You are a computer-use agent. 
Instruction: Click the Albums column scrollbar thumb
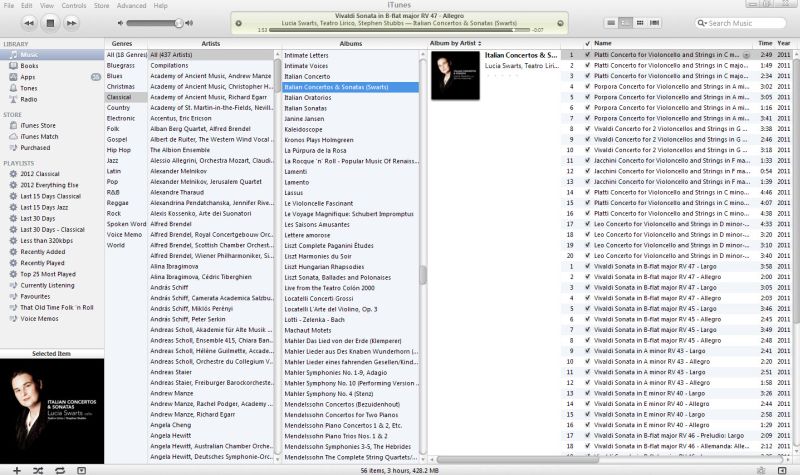(423, 274)
